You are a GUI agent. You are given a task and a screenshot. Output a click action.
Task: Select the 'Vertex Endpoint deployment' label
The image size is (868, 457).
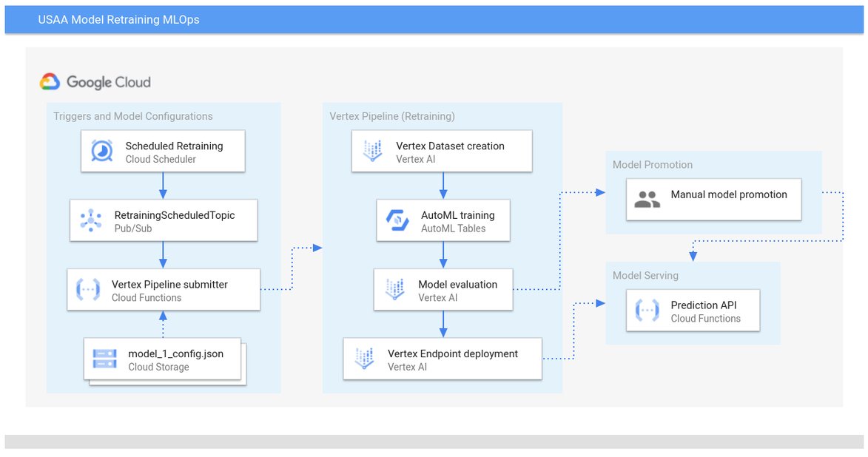coord(453,354)
